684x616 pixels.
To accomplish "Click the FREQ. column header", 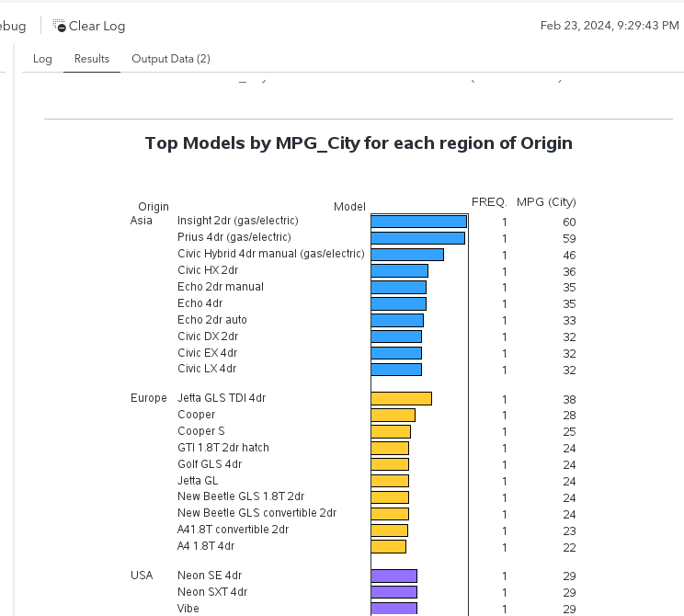I will (x=488, y=201).
